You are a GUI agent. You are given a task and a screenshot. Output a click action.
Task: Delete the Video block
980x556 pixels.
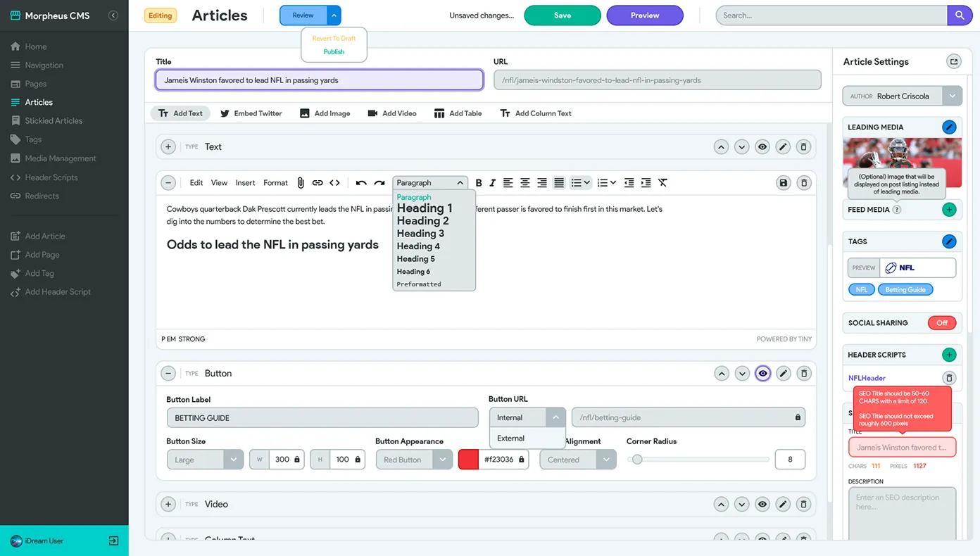[x=803, y=505]
